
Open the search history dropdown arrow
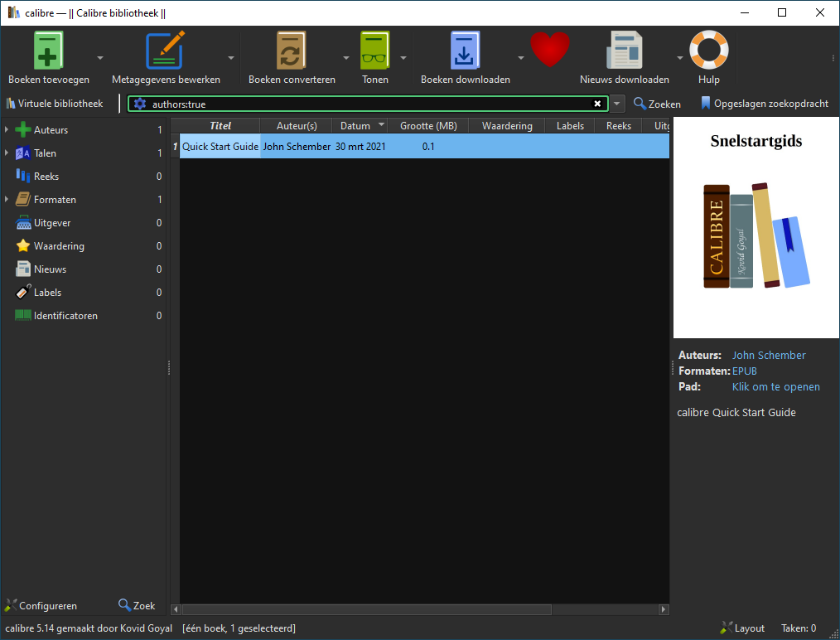coord(617,104)
